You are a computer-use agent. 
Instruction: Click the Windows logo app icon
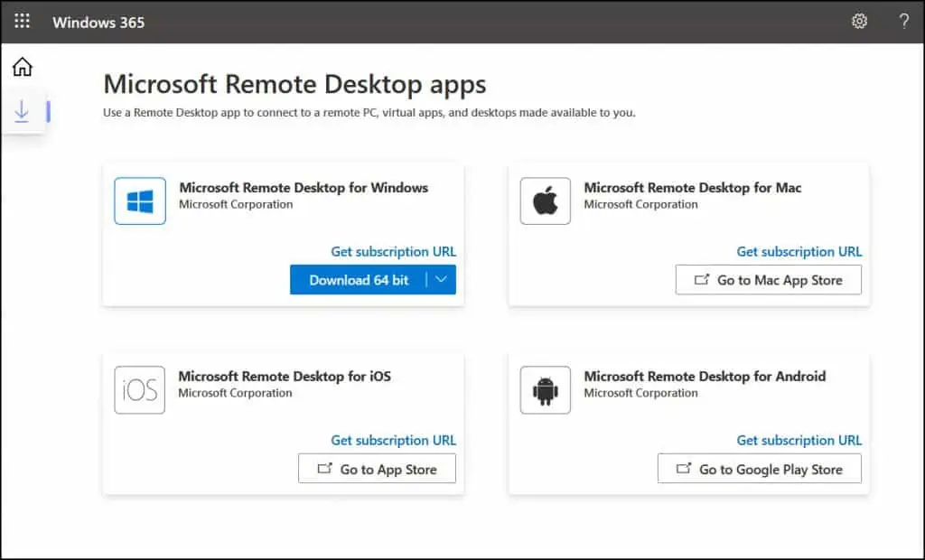click(x=140, y=201)
